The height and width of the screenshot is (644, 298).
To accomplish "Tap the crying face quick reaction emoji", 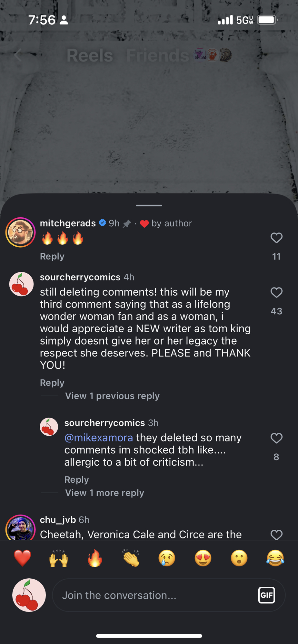I will 167,558.
